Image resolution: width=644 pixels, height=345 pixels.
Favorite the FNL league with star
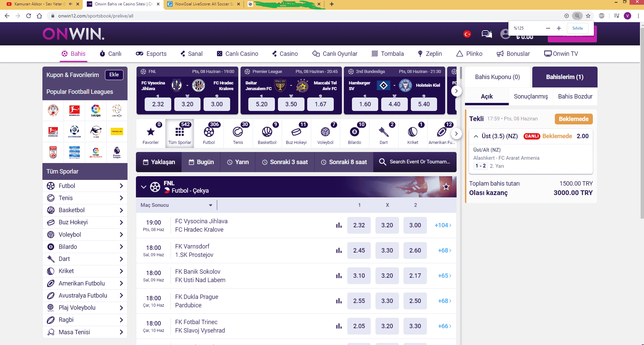[446, 187]
